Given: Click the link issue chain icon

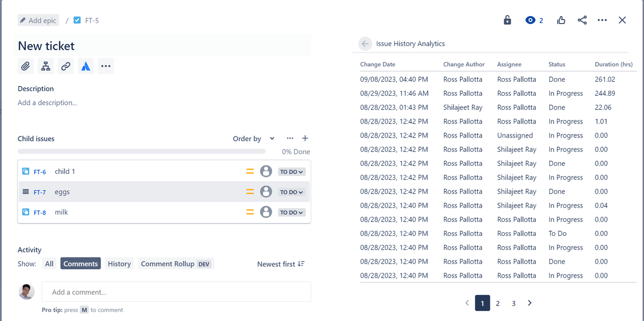Looking at the screenshot, I should (x=66, y=66).
